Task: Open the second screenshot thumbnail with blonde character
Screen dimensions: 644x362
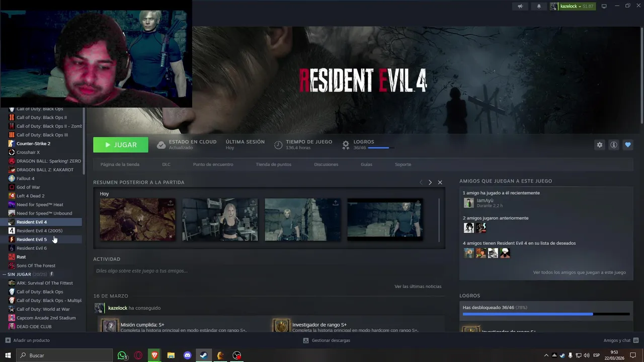Action: 220,220
